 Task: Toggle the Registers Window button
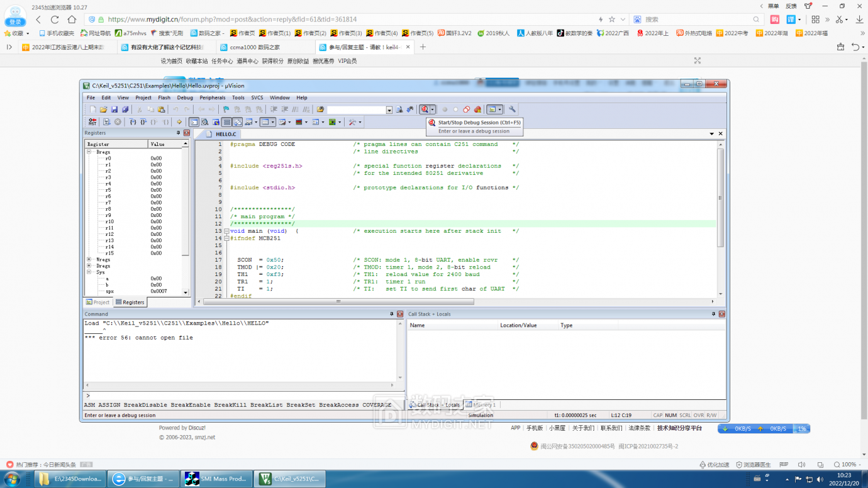coord(227,122)
